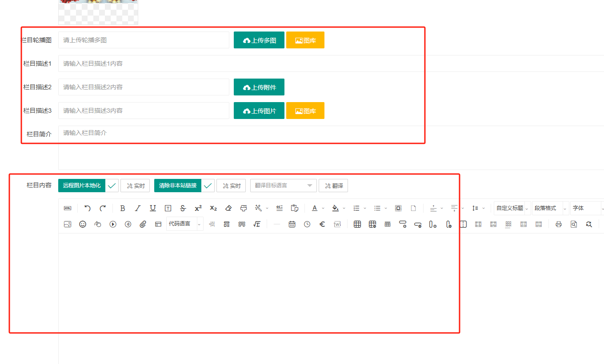This screenshot has height=364, width=604.
Task: Expand the 代码语言 dropdown
Action: (x=184, y=224)
